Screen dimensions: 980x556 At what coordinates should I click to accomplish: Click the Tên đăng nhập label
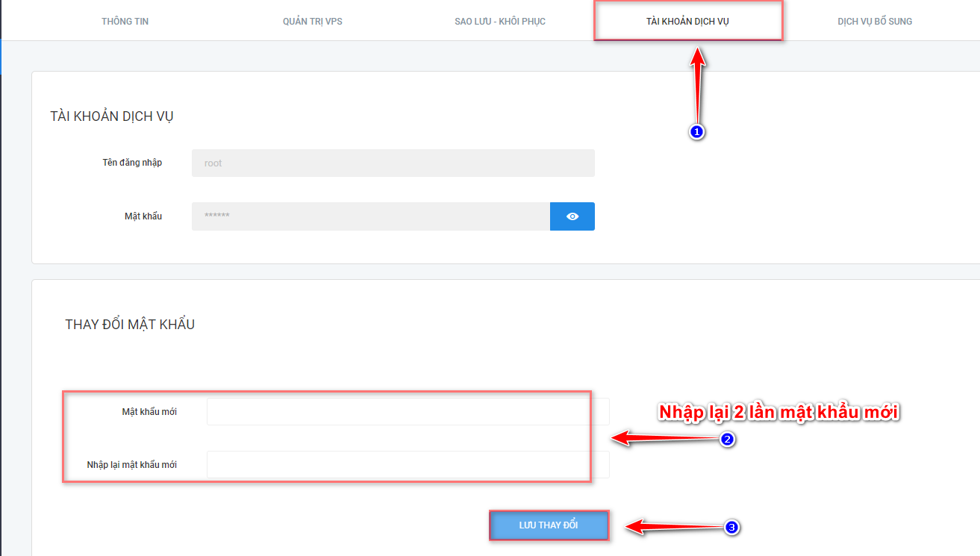[132, 163]
